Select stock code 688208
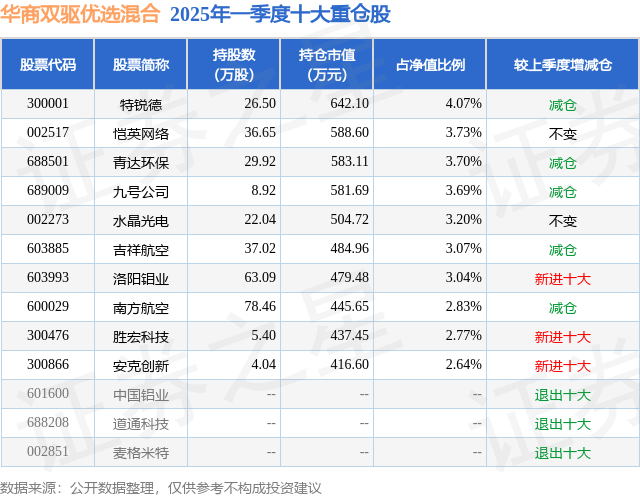The height and width of the screenshot is (497, 640). tap(48, 422)
